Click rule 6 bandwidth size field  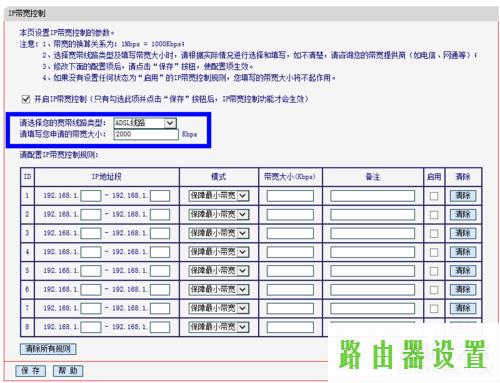290,289
